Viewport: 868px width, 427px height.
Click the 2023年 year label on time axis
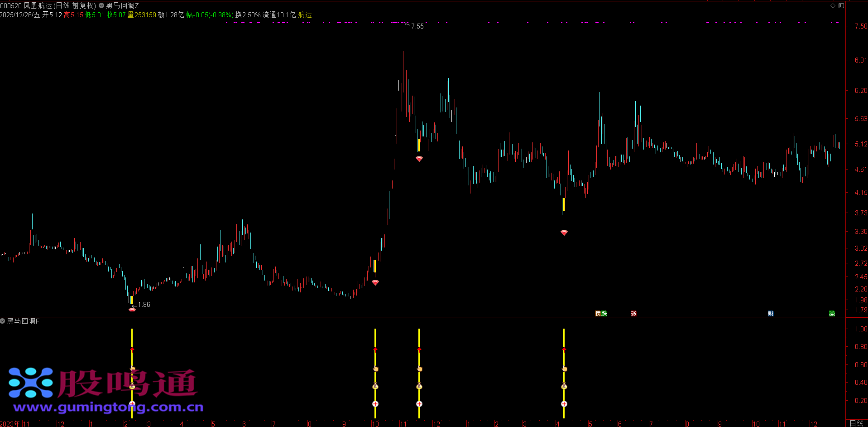10,424
